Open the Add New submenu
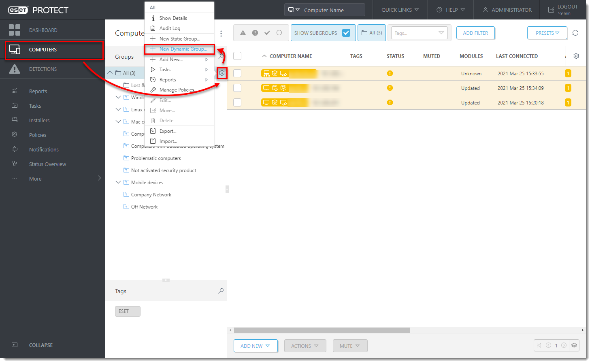 179,60
